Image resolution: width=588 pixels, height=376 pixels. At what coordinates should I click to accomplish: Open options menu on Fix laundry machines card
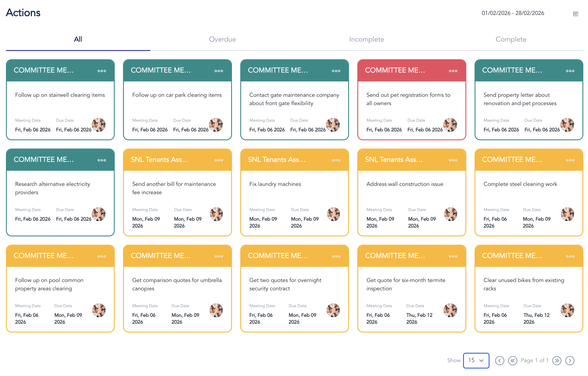click(x=336, y=160)
